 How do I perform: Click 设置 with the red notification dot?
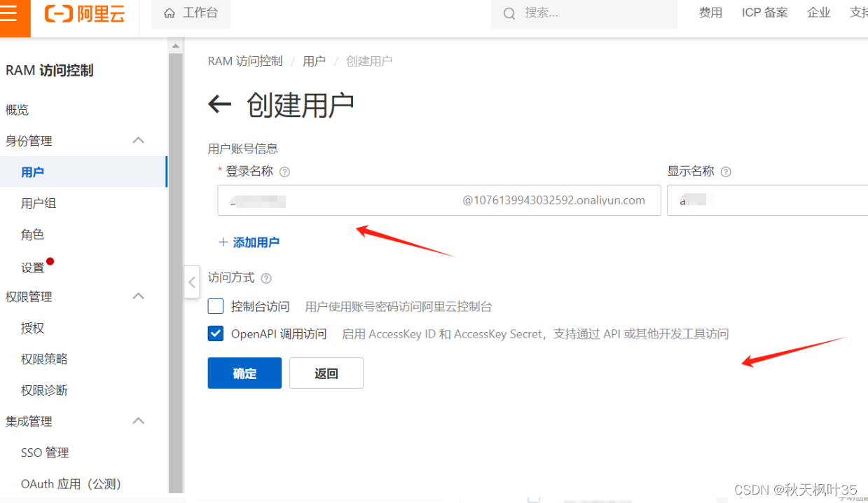[32, 266]
